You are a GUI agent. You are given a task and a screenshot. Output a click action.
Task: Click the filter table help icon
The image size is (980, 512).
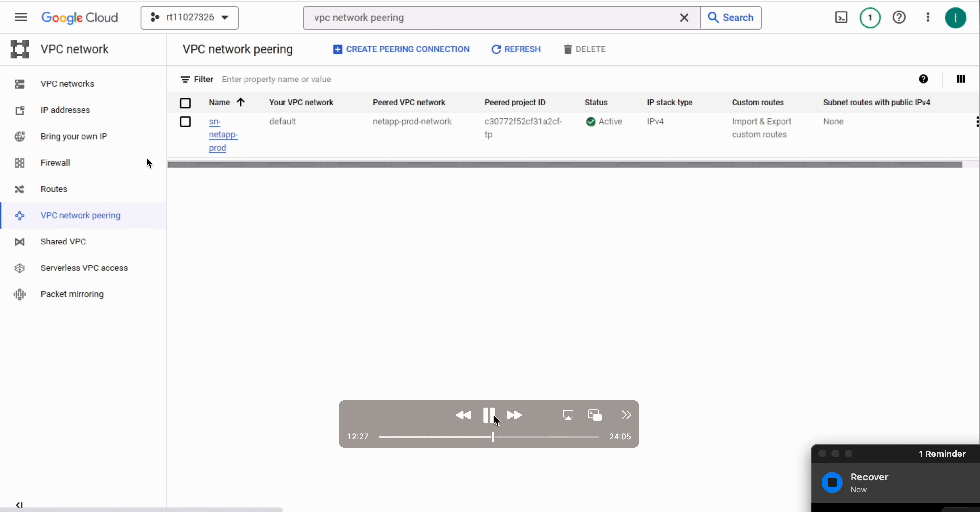pyautogui.click(x=923, y=79)
